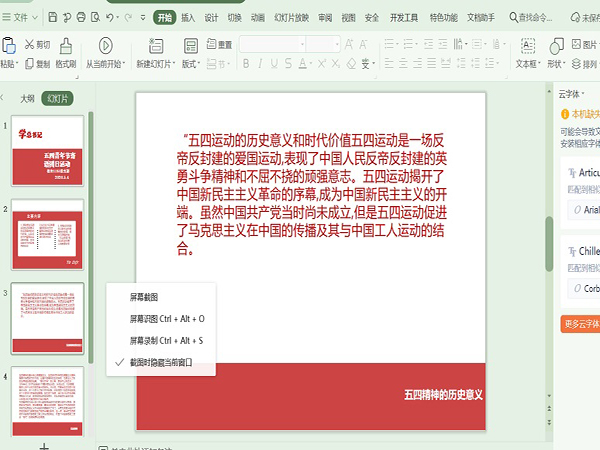Expand quick access toolbar customization arrow
The width and height of the screenshot is (600, 450).
143,17
